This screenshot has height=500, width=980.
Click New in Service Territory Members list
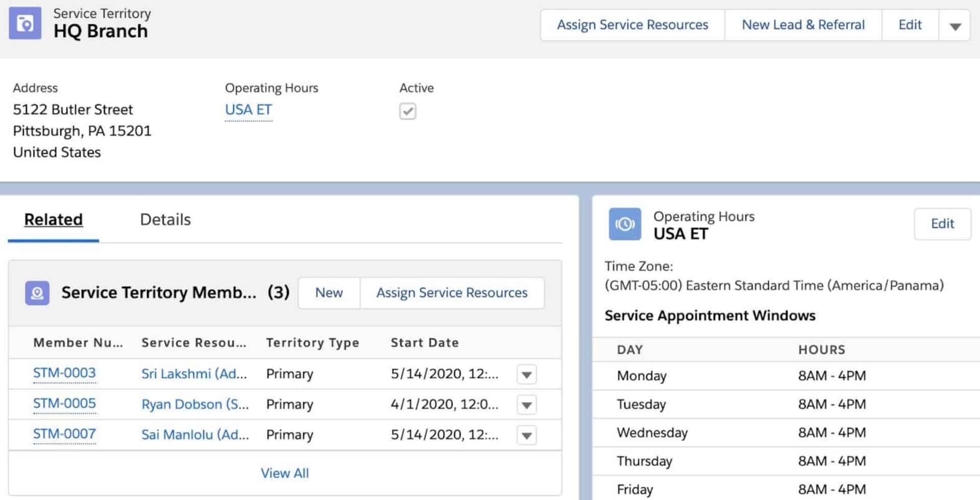click(x=329, y=293)
